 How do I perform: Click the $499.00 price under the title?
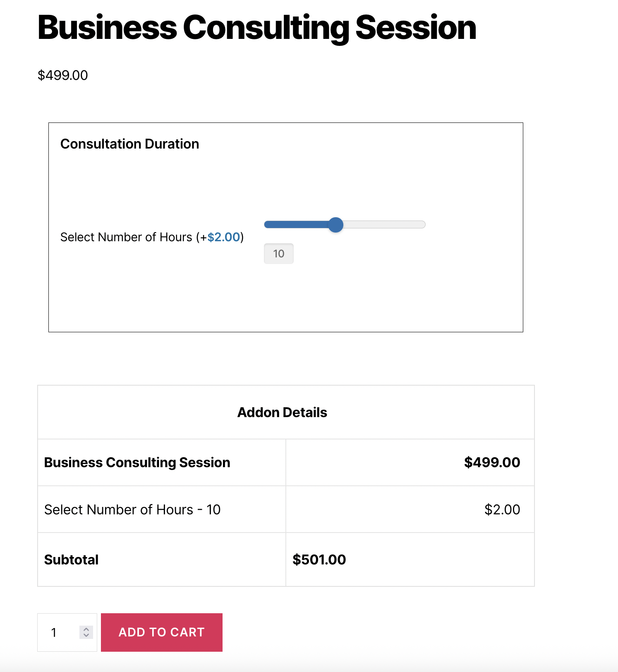[63, 75]
